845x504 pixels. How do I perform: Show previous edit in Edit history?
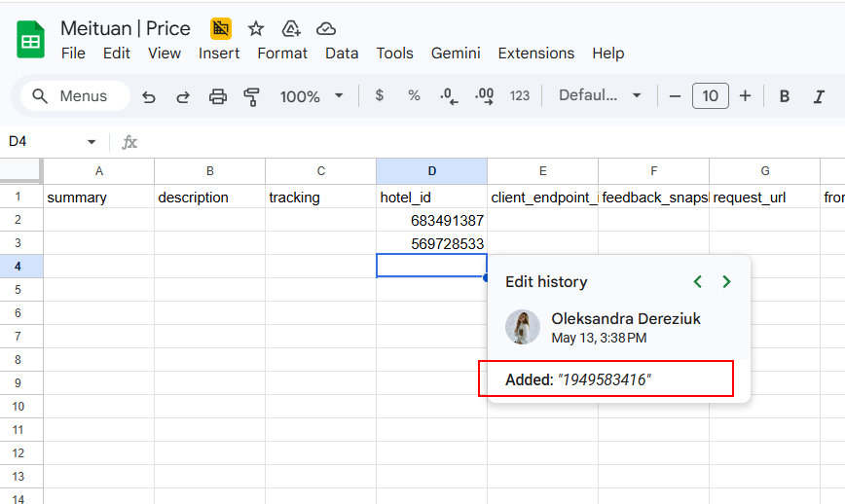click(x=697, y=281)
